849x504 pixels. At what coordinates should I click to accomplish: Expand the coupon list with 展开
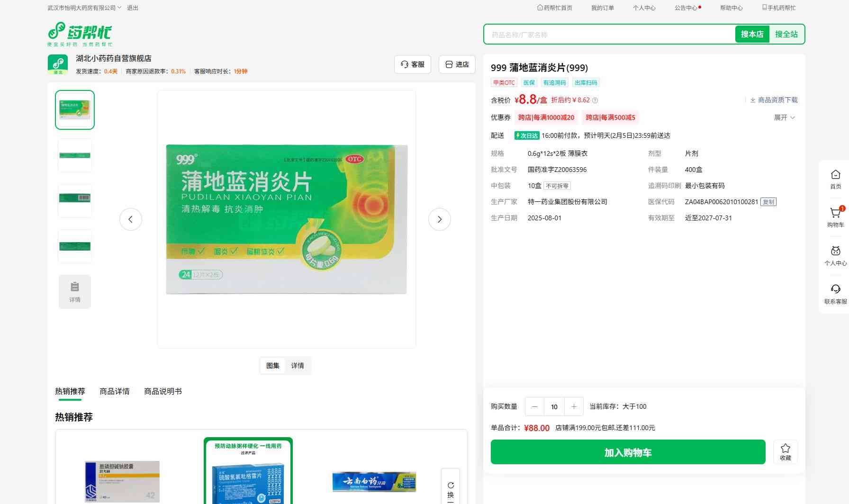click(784, 117)
